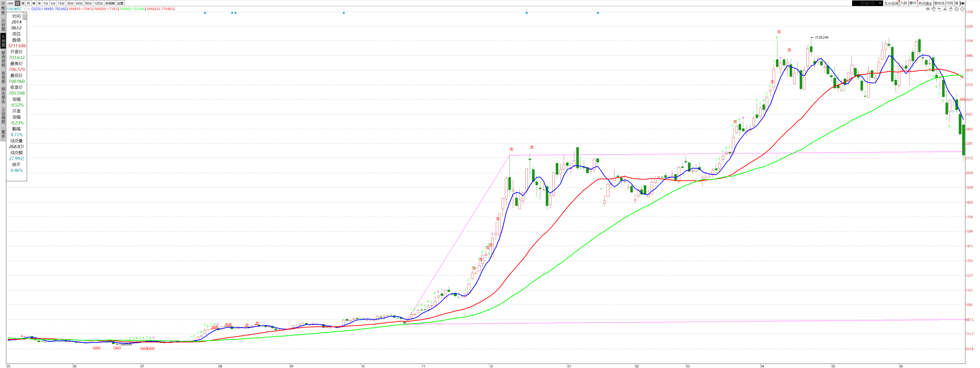Open the 龙头回溯 feature
Viewport: 980px width, 368px height.
click(x=891, y=3)
